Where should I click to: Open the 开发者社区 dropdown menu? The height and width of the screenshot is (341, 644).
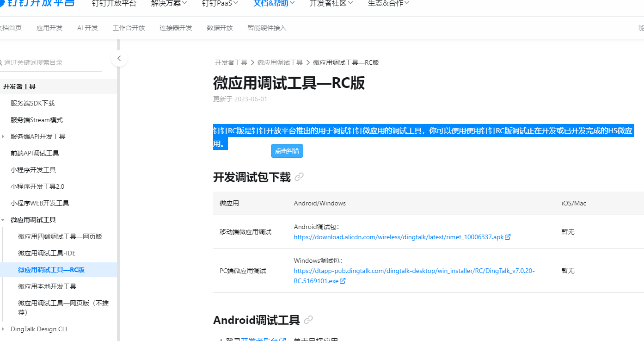[x=331, y=3]
